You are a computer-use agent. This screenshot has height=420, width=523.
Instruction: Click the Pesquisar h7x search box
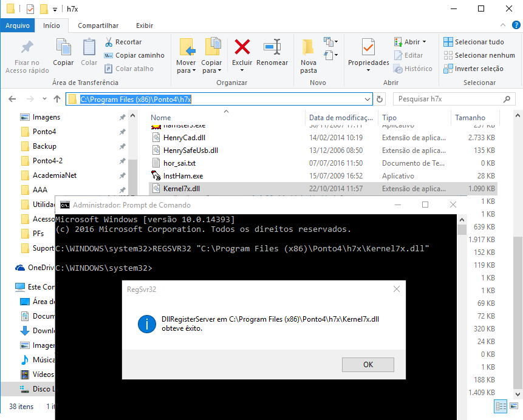456,99
